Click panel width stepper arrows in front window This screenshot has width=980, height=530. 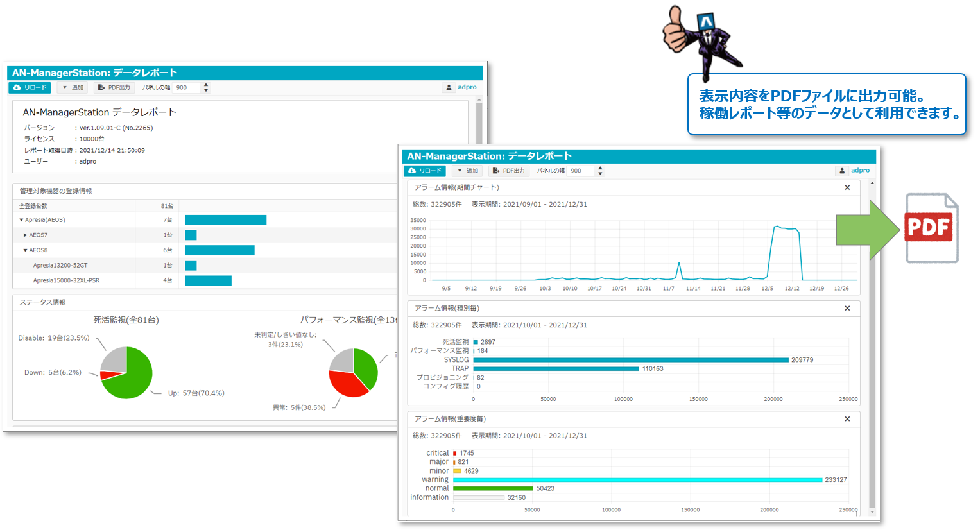click(601, 171)
